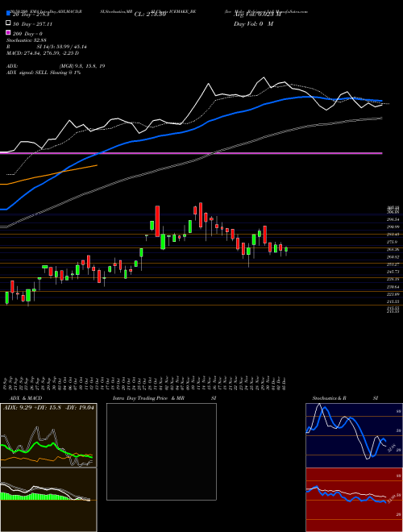Click the 'ADX signal: SELL' text
Screen dimensions: 403x532
pyautogui.click(x=44, y=73)
